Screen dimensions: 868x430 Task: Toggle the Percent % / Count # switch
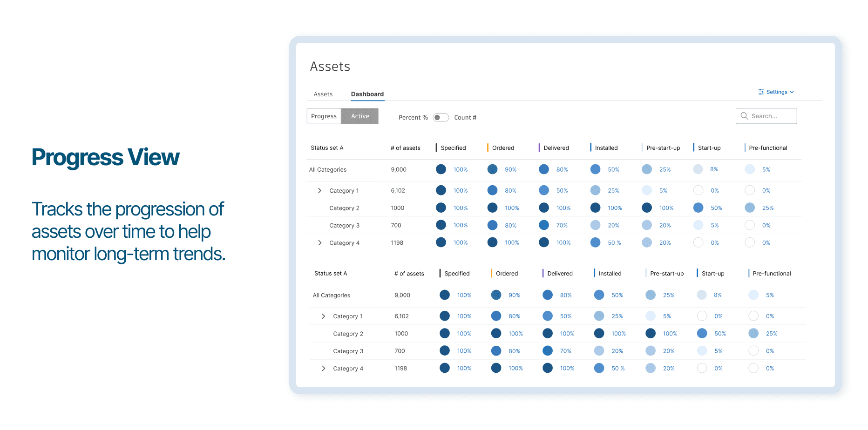click(x=441, y=117)
